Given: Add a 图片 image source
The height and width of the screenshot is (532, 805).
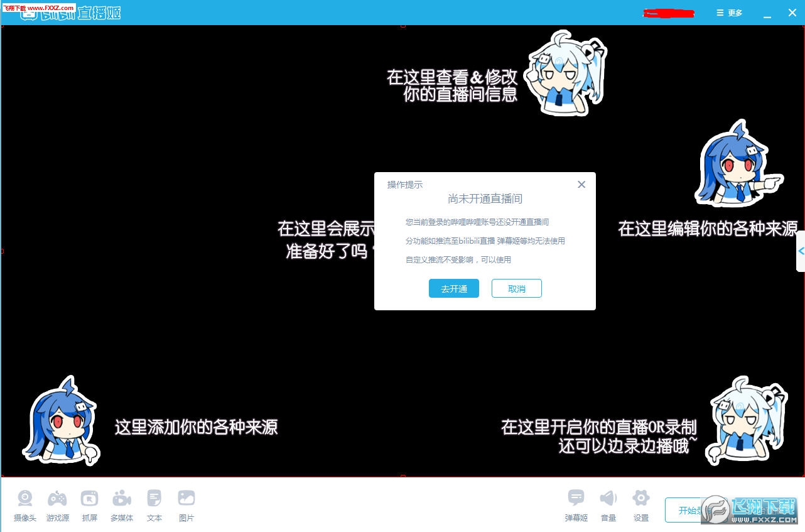Looking at the screenshot, I should click(186, 504).
